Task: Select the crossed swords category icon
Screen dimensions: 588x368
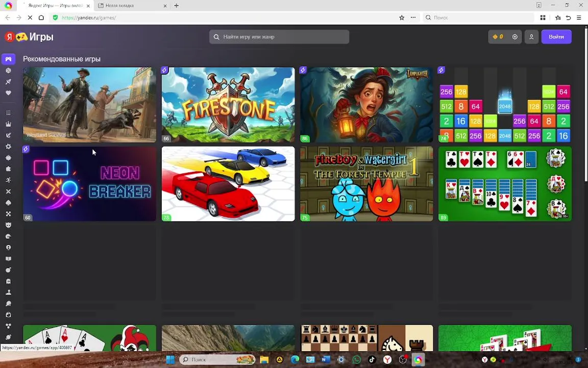Action: (8, 191)
